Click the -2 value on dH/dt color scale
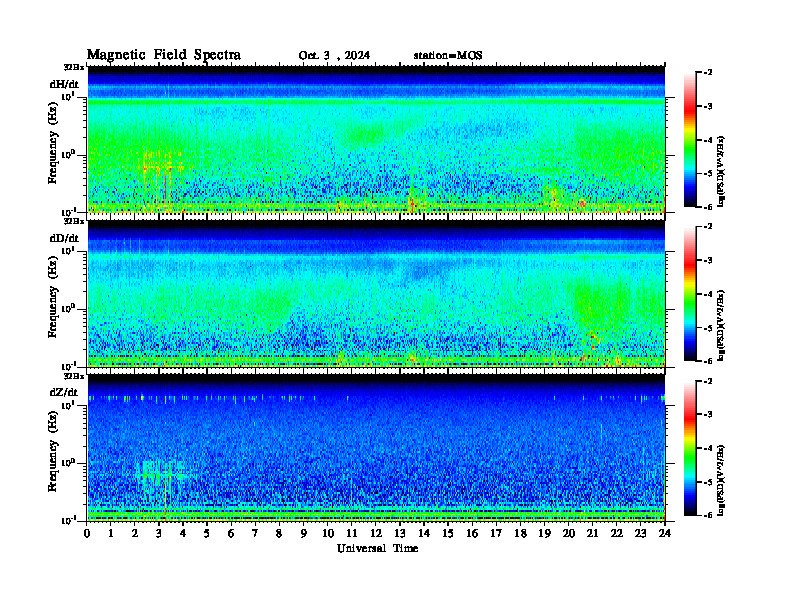This screenshot has height=612, width=792. tap(708, 73)
